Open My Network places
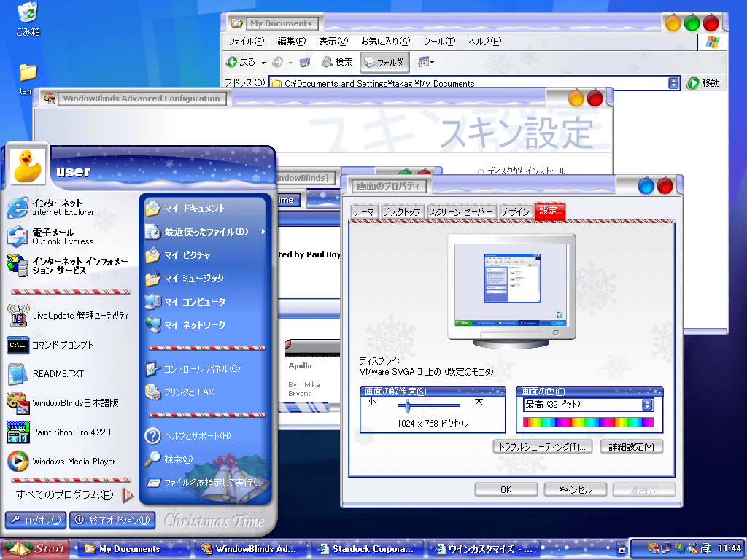This screenshot has height=560, width=747. pos(185,324)
